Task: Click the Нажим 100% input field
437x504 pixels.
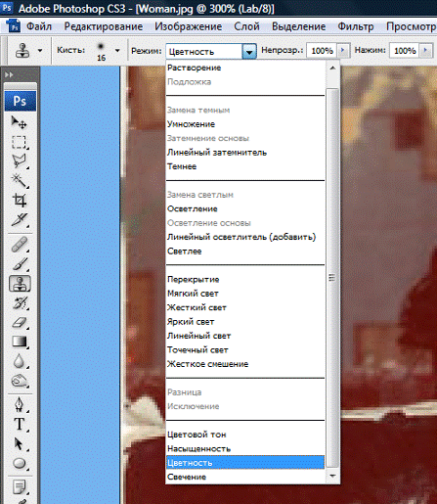Action: coord(404,51)
